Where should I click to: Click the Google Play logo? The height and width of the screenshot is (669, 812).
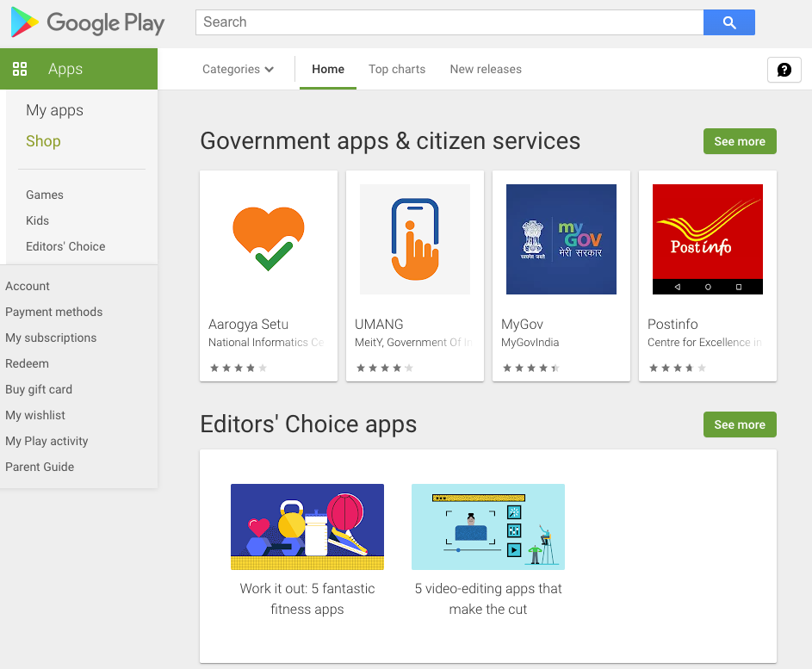pyautogui.click(x=88, y=22)
